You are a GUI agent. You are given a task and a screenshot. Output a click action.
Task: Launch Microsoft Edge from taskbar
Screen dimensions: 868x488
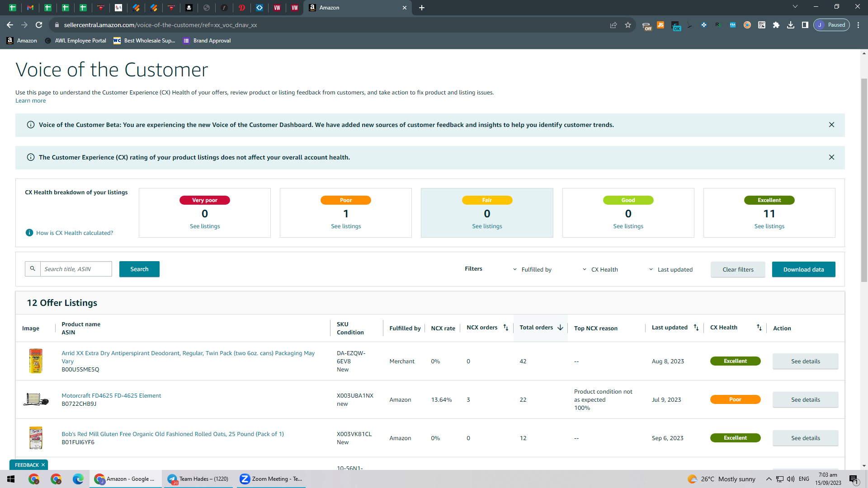point(78,479)
